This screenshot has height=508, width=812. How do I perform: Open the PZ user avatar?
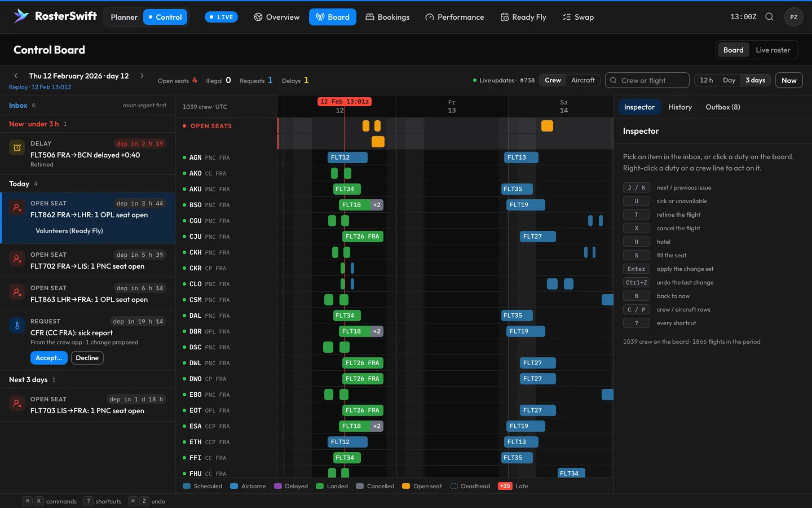click(793, 17)
